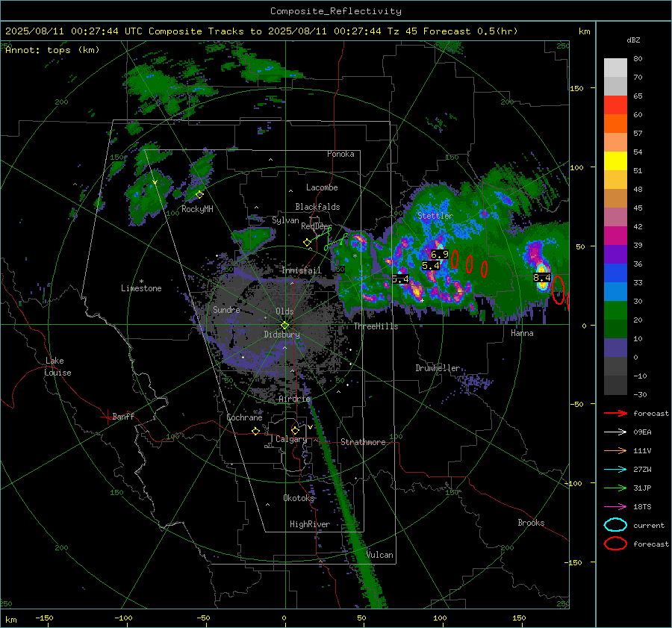This screenshot has width=672, height=628.
Task: Click the Strathmore label
Action: click(x=363, y=442)
